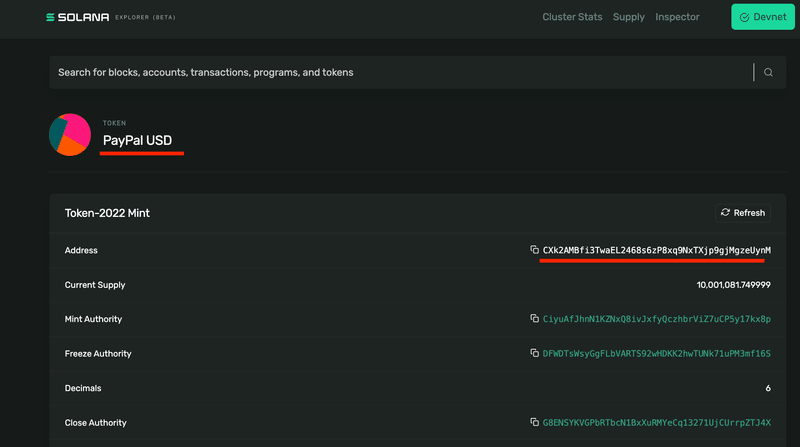Focus the search field for blocks and accounts
800x447 pixels.
coord(403,72)
